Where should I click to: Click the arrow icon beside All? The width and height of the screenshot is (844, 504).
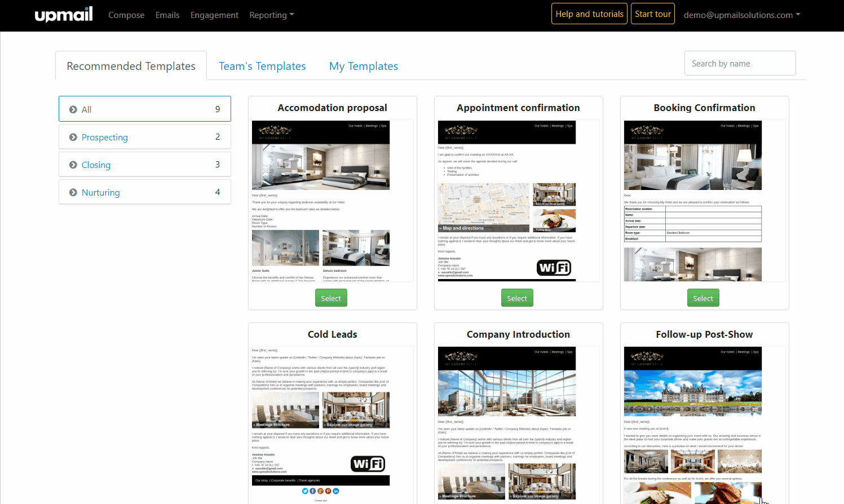[x=73, y=109]
